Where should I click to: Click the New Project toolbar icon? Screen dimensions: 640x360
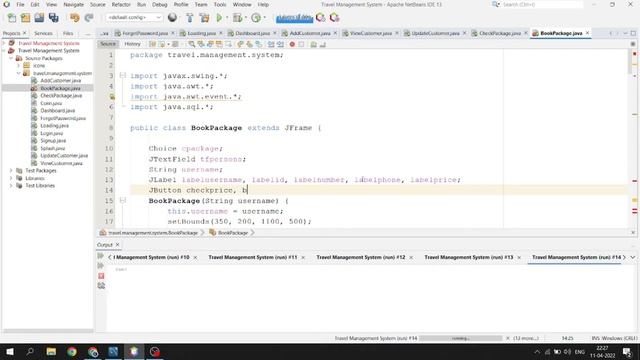coord(25,18)
